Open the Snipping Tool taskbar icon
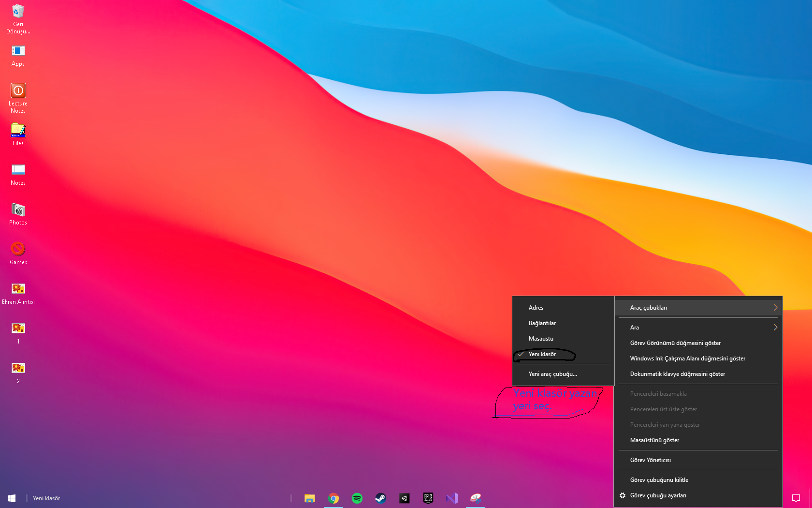 pos(476,498)
